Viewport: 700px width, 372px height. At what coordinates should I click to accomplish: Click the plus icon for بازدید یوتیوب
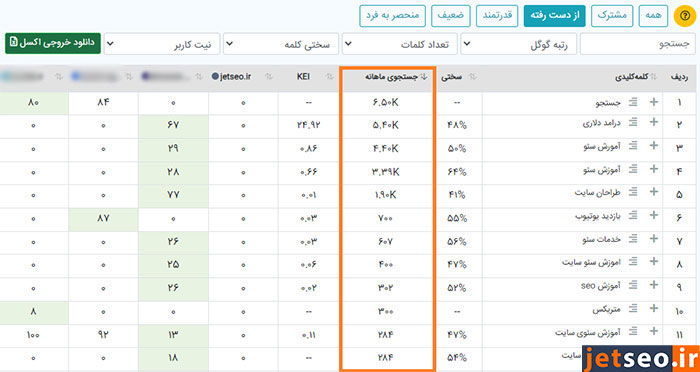pyautogui.click(x=654, y=215)
